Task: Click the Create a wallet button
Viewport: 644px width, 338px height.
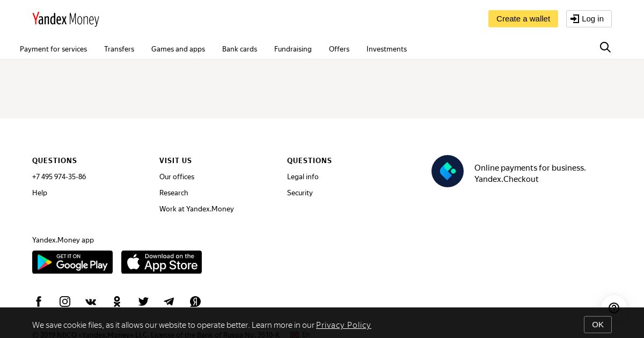Action: [523, 19]
